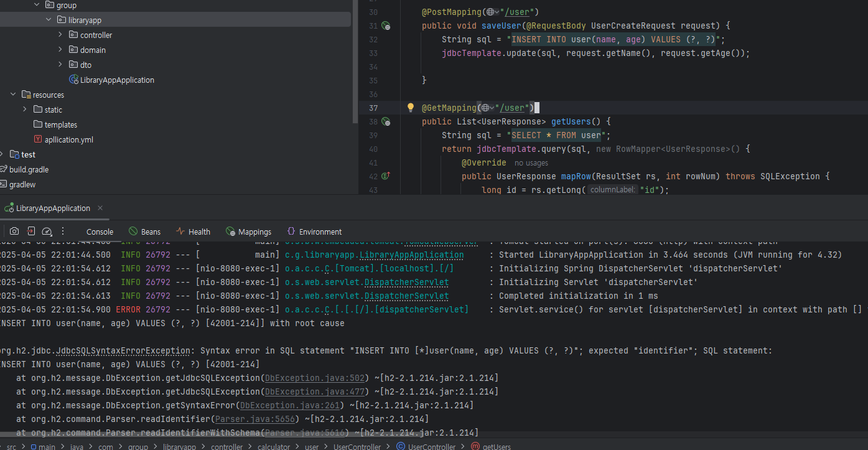Open the profiler gauge icon
The height and width of the screenshot is (450, 868).
pyautogui.click(x=47, y=231)
